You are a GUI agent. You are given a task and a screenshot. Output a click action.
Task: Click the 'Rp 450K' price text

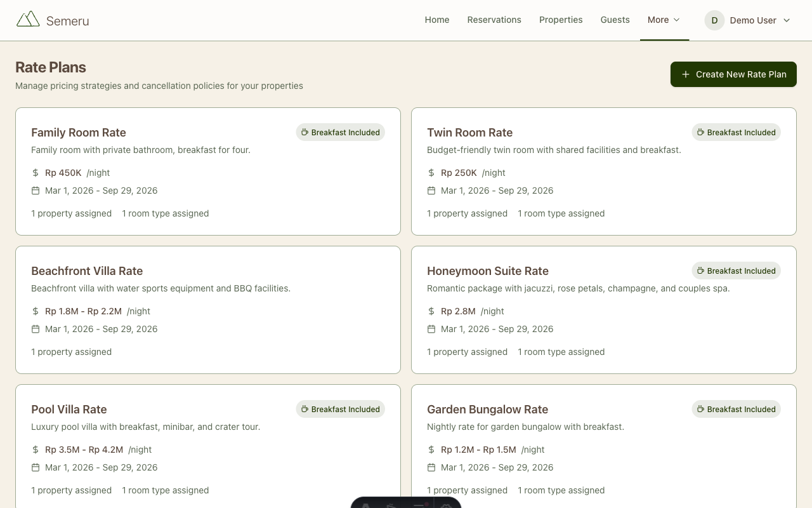pyautogui.click(x=63, y=173)
